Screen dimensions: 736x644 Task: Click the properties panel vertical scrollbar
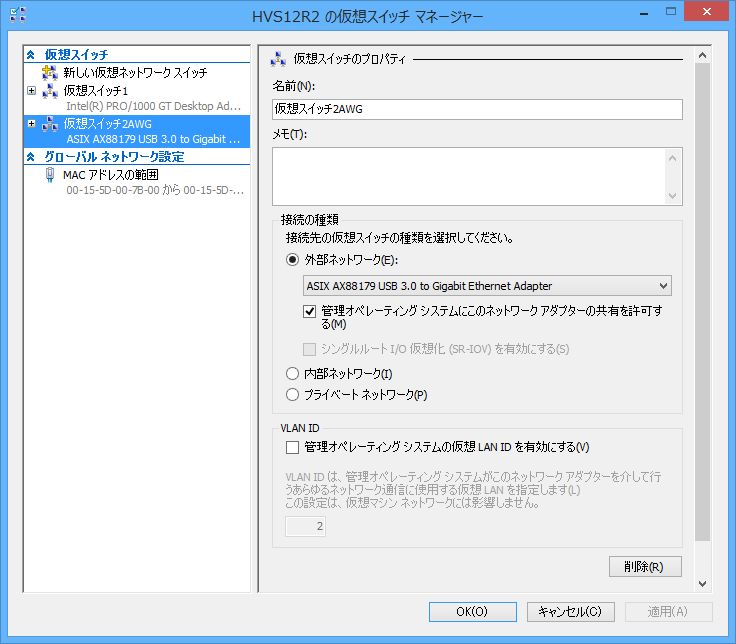click(x=702, y=300)
